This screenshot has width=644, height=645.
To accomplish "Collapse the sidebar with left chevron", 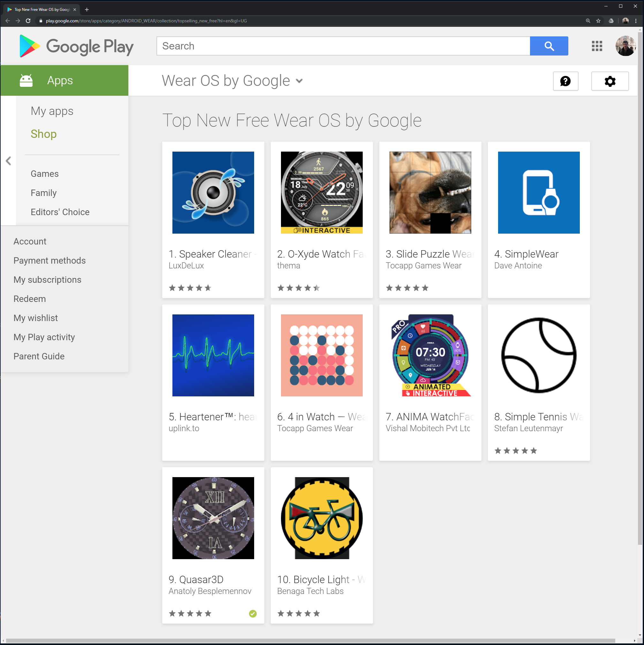I will coord(8,161).
